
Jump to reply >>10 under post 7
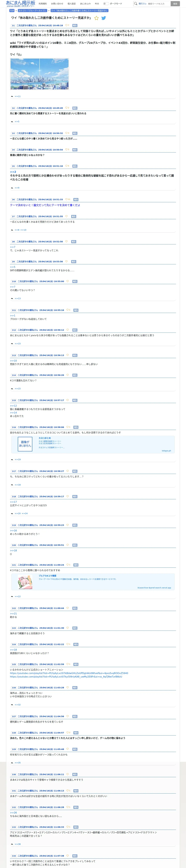[x=23, y=230]
